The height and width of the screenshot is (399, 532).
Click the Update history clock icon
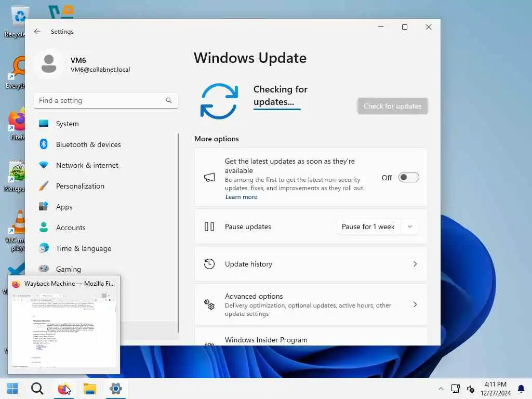click(209, 264)
